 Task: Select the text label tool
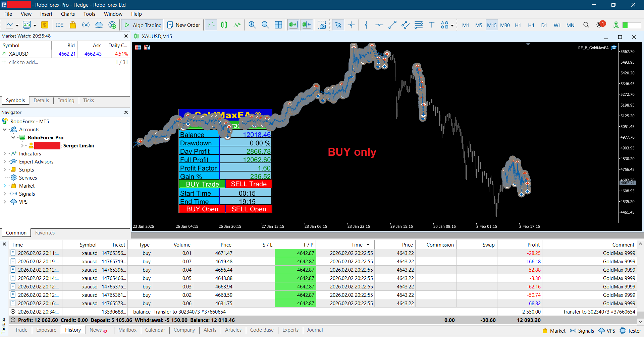click(x=432, y=25)
